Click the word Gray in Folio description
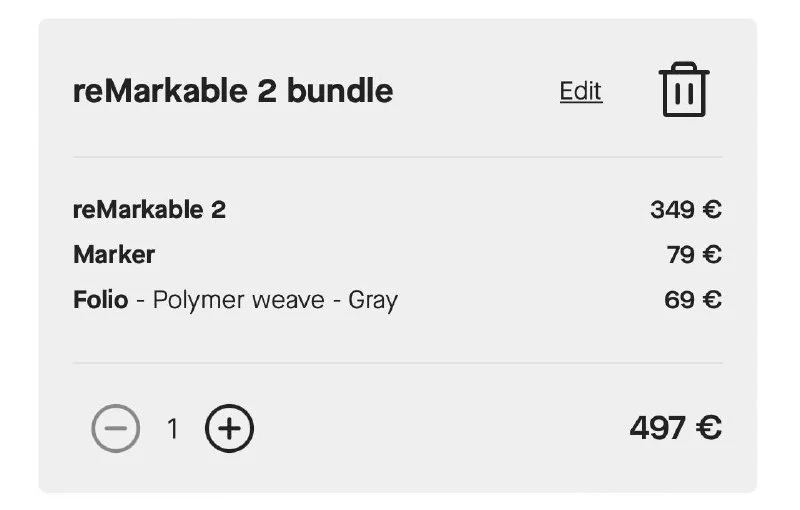Viewport: 800px width, 510px height. [373, 299]
